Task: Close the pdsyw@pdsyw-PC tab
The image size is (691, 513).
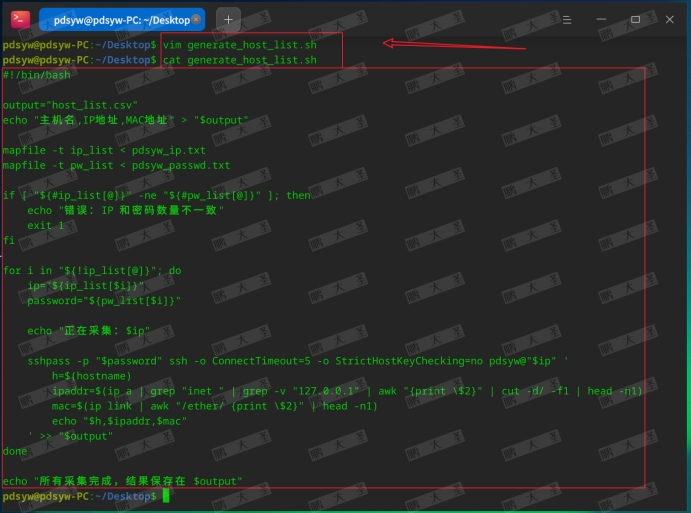Action: (x=196, y=19)
